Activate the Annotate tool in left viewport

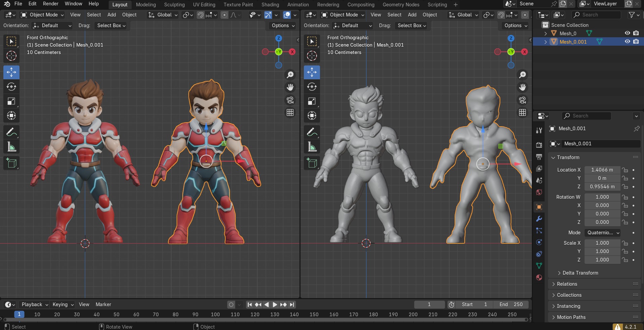click(11, 132)
